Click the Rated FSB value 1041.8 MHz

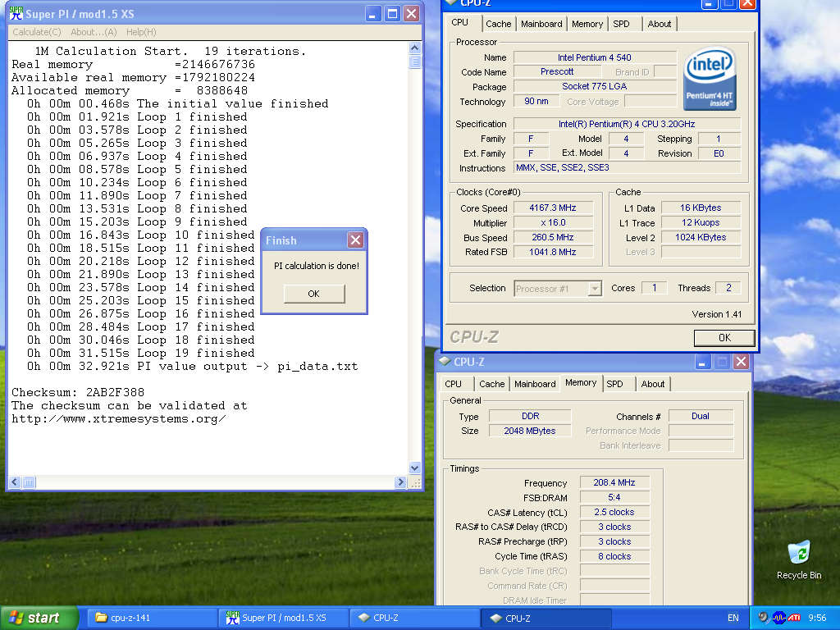pyautogui.click(x=553, y=252)
